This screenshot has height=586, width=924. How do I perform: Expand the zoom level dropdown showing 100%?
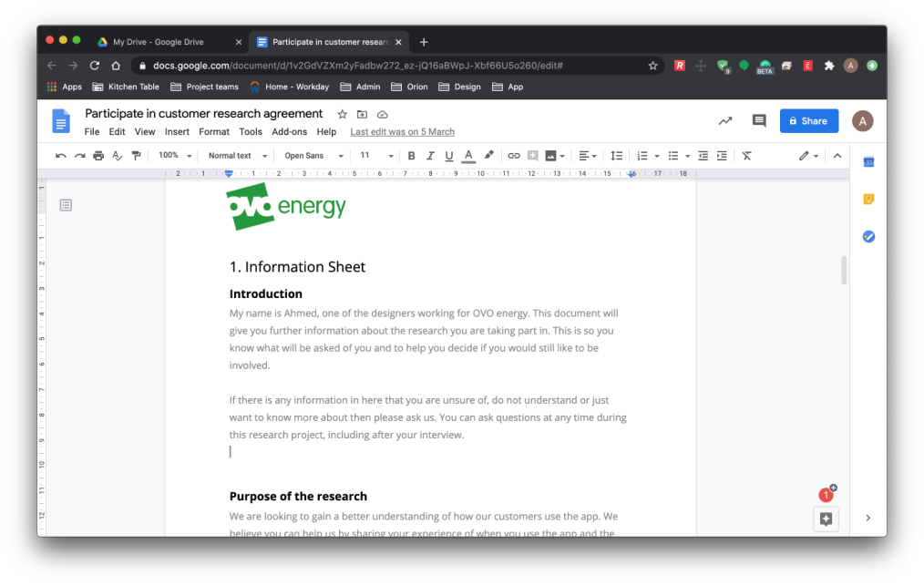pos(173,155)
